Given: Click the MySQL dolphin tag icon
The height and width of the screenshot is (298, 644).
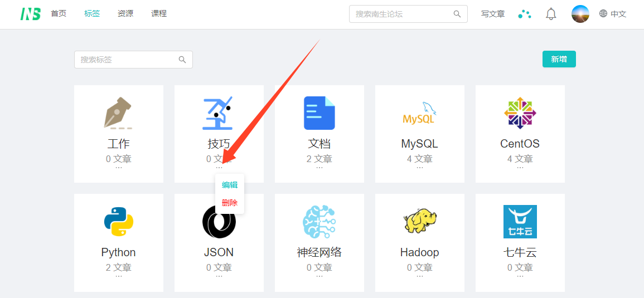Looking at the screenshot, I should 419,113.
